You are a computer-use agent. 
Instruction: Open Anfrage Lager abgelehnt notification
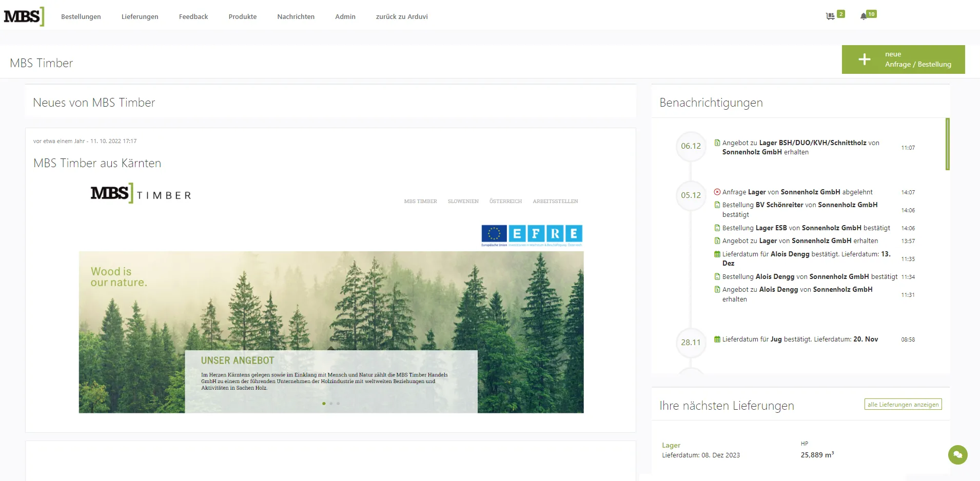click(797, 192)
